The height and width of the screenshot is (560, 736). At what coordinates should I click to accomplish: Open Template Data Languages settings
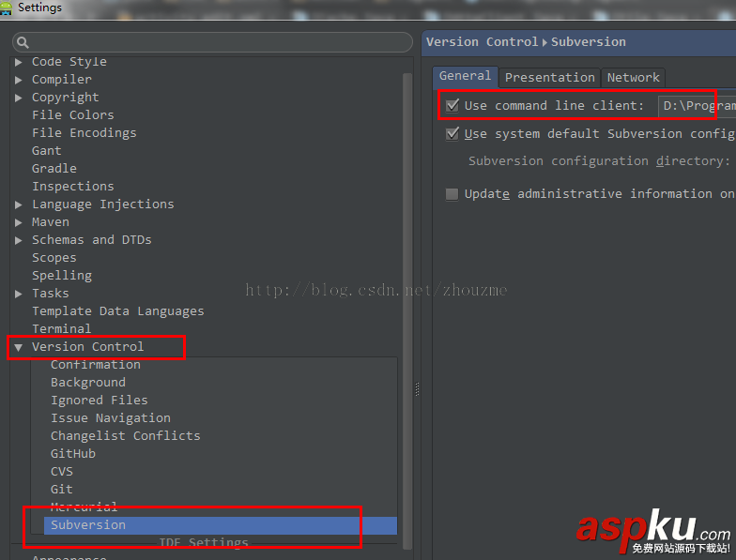pyautogui.click(x=118, y=311)
